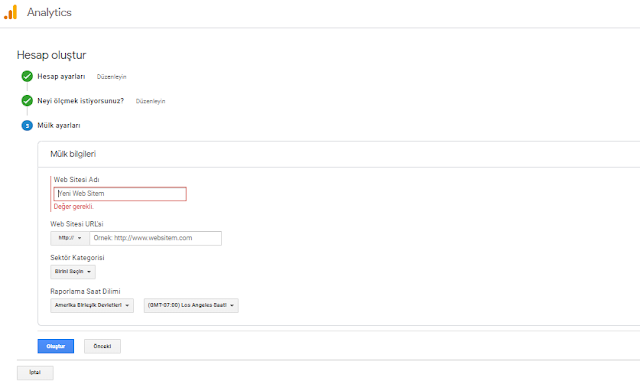The height and width of the screenshot is (391, 640).
Task: Click the Mülk bilgileri section header
Action: (x=73, y=154)
